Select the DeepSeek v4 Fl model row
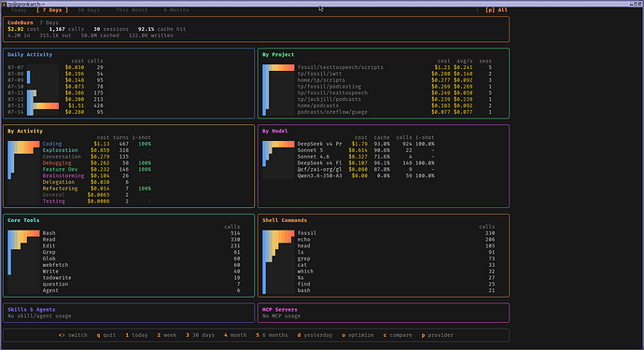The height and width of the screenshot is (350, 644). point(348,163)
